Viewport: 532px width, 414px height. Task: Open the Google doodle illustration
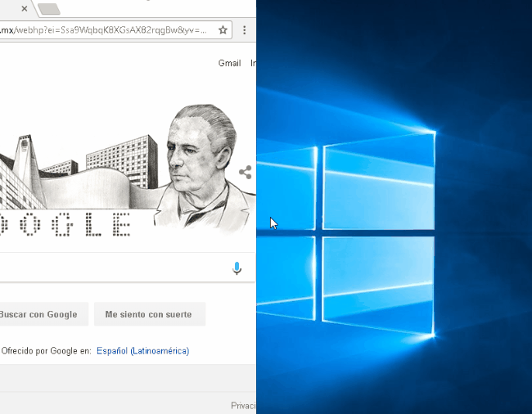tap(127, 169)
